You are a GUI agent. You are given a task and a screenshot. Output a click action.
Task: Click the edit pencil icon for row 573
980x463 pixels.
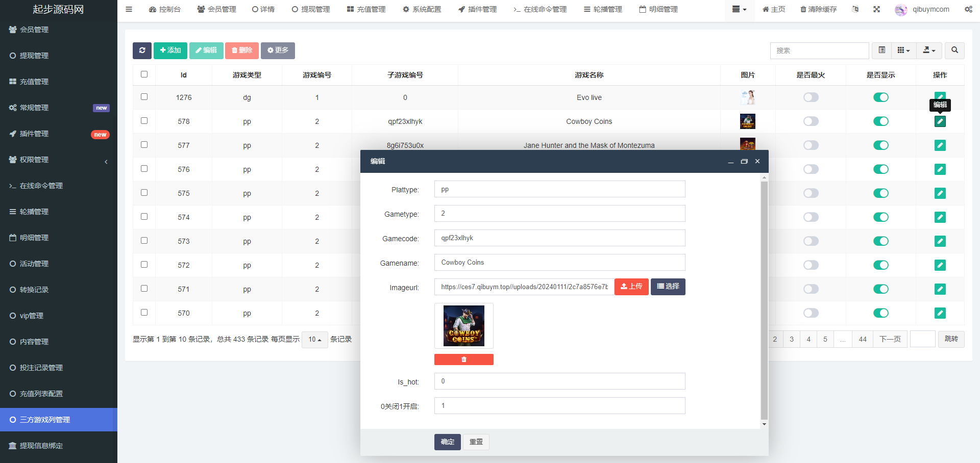tap(940, 241)
